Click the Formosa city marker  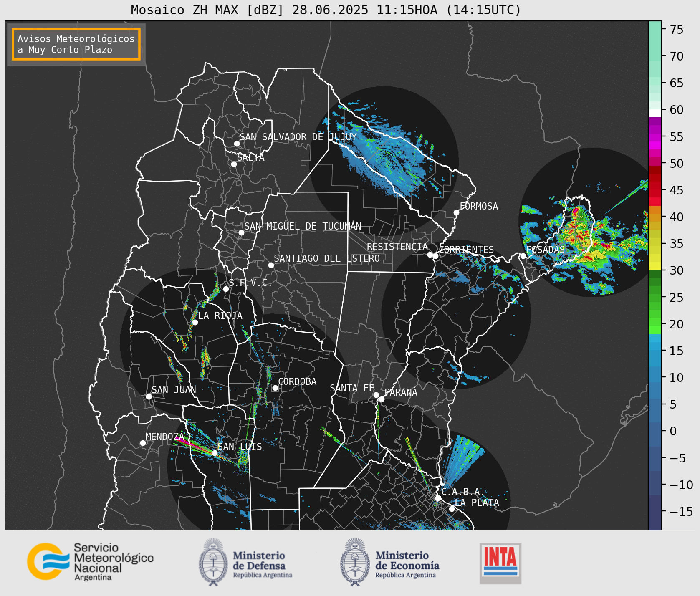tap(457, 212)
